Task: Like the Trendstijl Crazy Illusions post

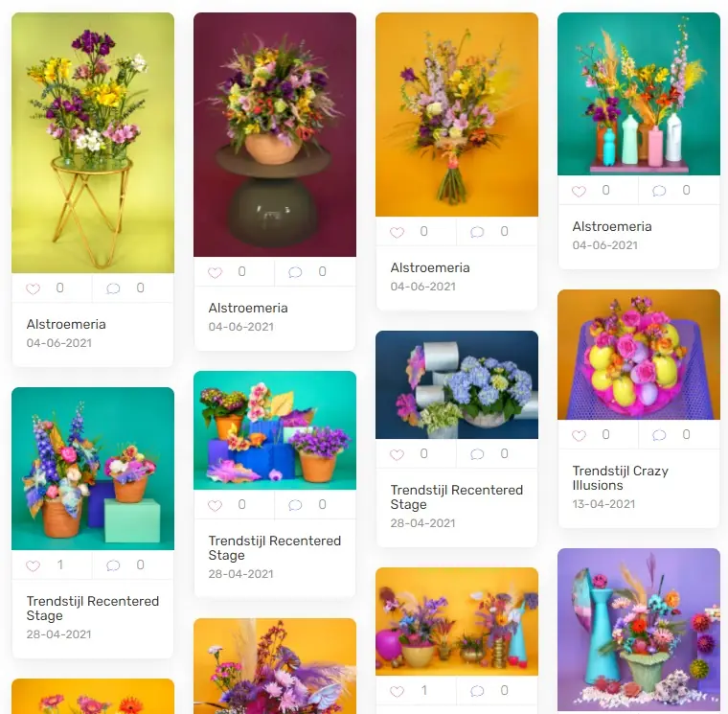Action: coord(579,435)
